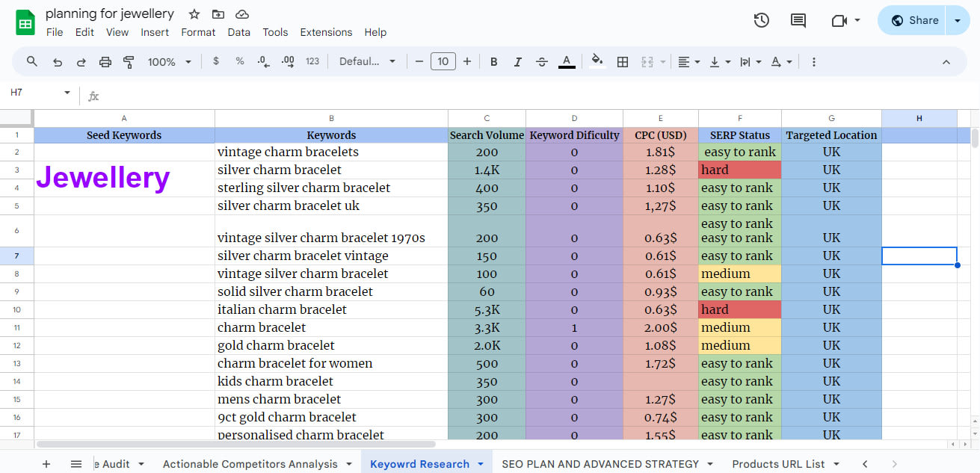Open the comments panel
Screen dimensions: 980x473
(798, 20)
